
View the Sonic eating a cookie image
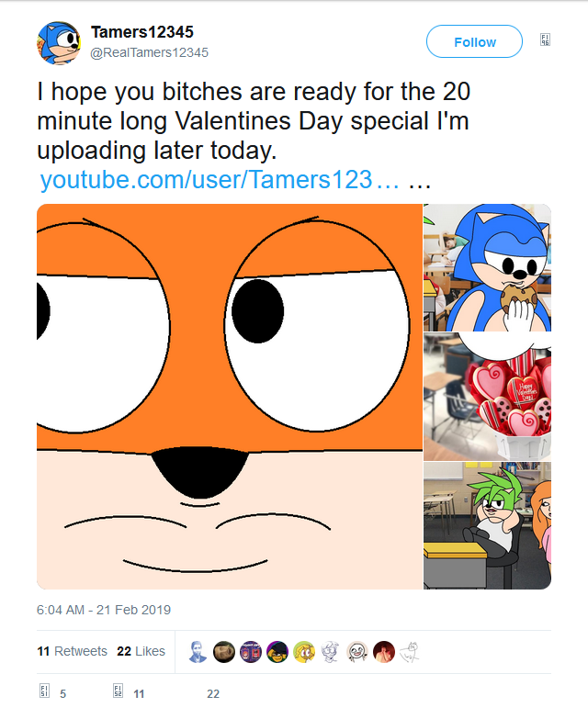coord(487,267)
